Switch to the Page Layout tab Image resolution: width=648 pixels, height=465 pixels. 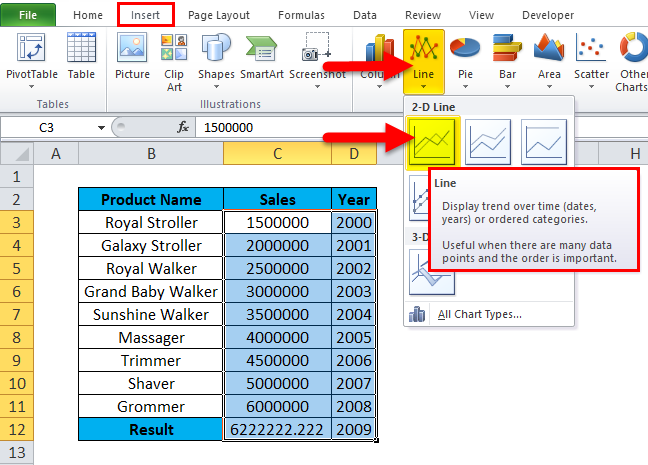tap(219, 15)
